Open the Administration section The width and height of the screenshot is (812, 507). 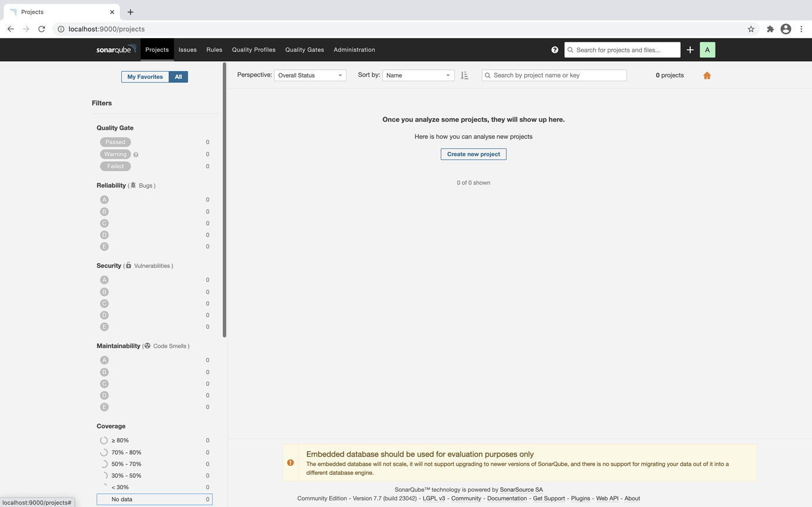354,49
